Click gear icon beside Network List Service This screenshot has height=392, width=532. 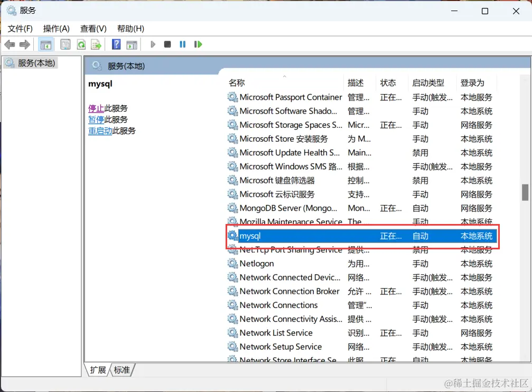pyautogui.click(x=232, y=332)
